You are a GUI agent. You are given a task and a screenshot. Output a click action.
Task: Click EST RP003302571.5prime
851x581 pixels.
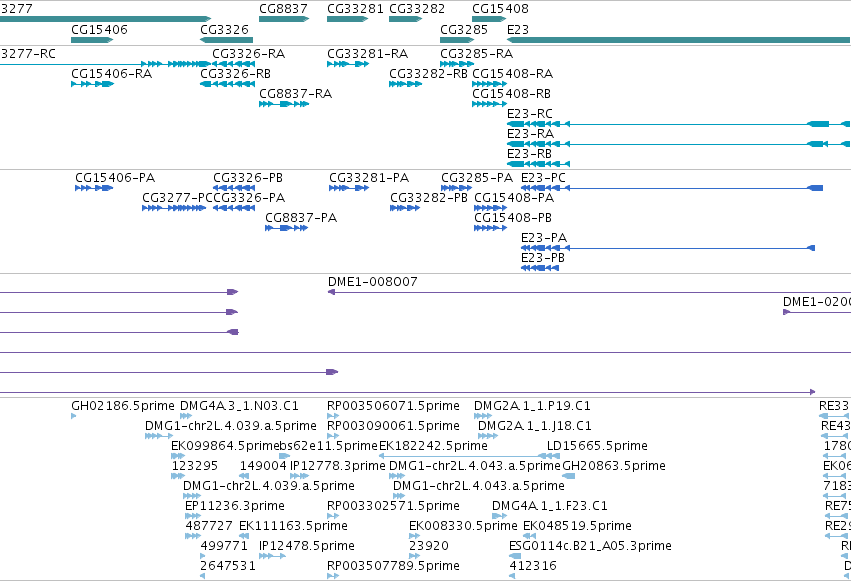tap(393, 506)
